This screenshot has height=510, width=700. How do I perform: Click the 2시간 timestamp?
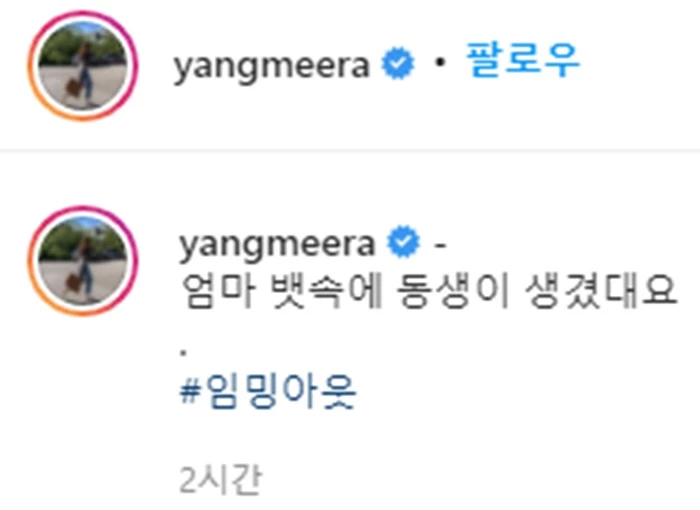[x=220, y=480]
